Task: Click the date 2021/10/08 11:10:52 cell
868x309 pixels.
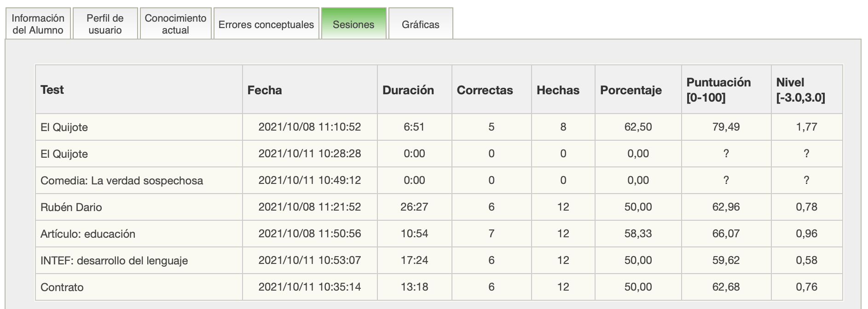Action: click(x=309, y=127)
